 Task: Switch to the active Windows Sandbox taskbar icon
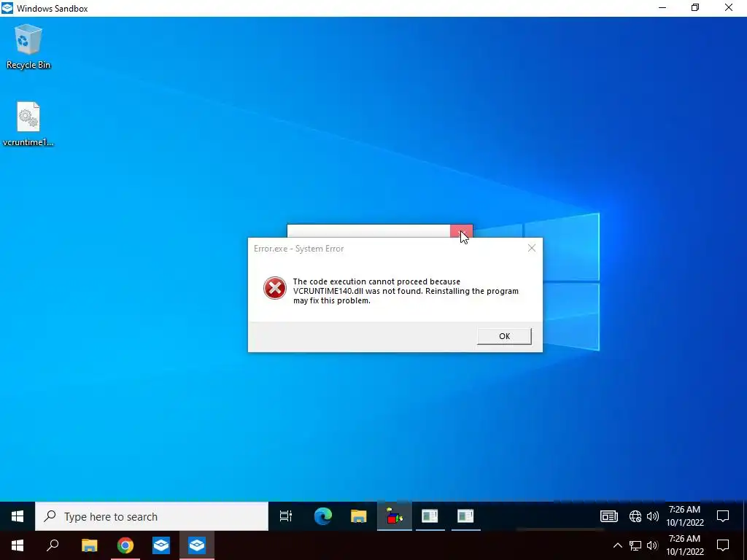pos(197,545)
